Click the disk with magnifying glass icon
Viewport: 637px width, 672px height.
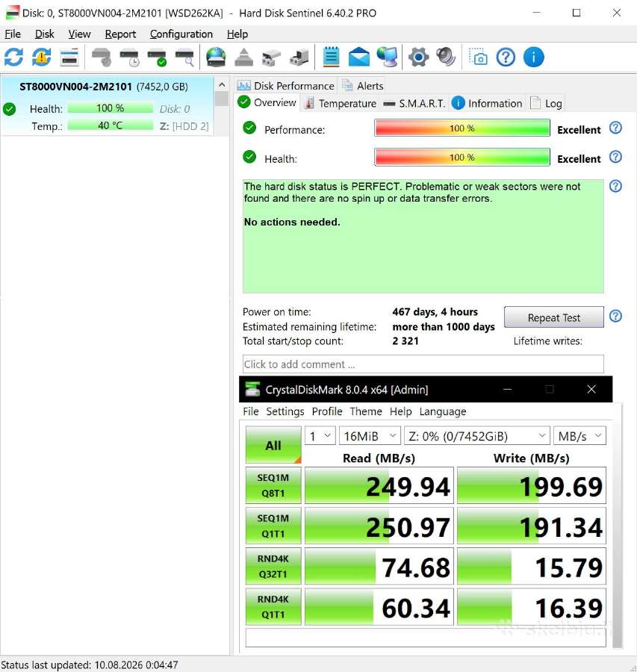point(184,57)
